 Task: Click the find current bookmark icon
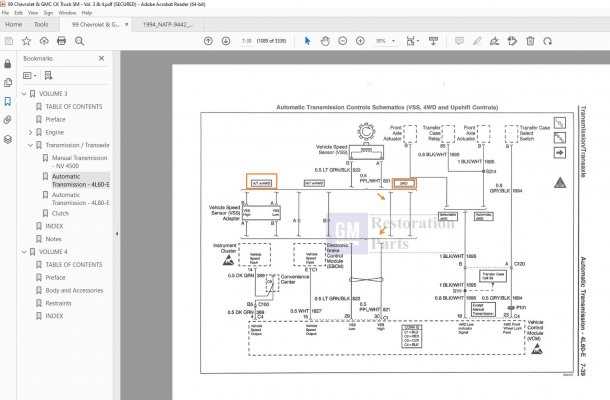coord(48,75)
